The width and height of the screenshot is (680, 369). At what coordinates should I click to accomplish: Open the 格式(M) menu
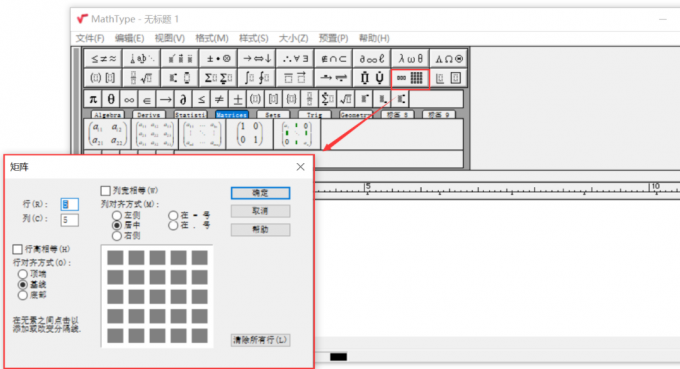[212, 38]
